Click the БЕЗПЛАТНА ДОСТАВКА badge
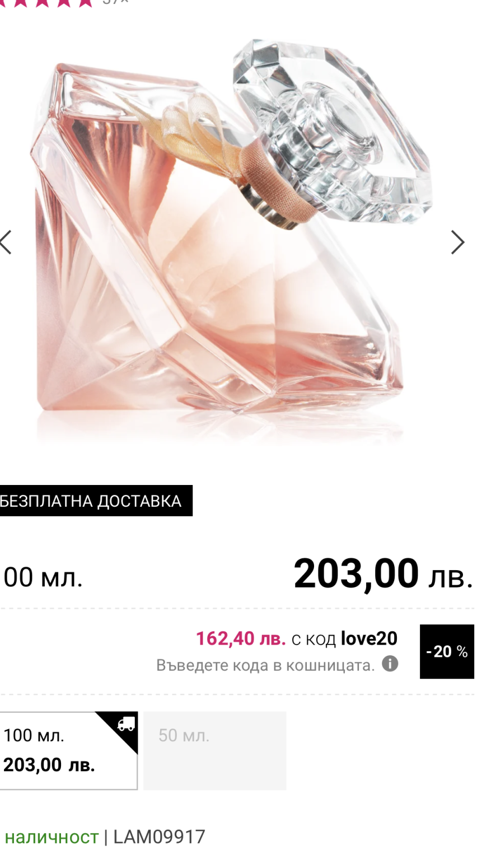 pyautogui.click(x=96, y=501)
